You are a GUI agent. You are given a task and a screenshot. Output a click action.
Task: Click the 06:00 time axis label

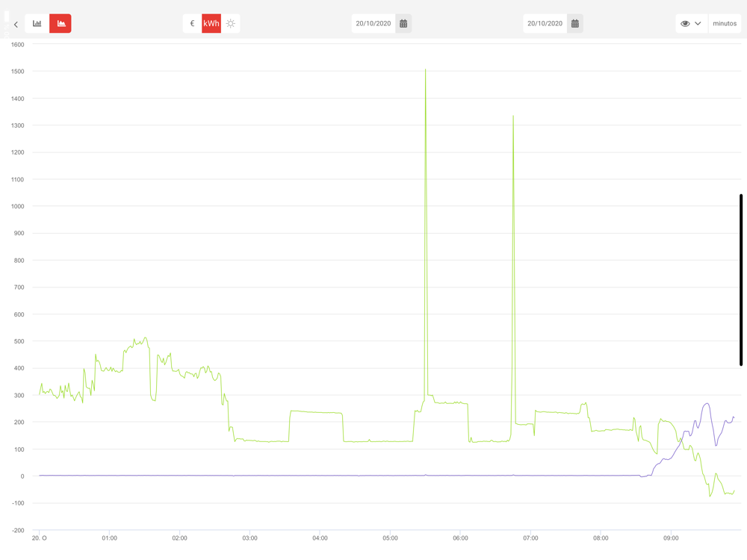(460, 538)
